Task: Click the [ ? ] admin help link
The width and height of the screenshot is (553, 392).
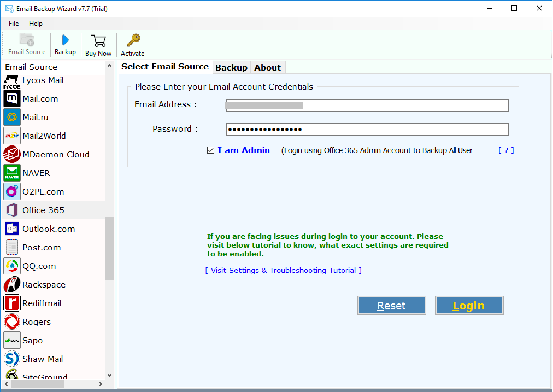Action: [x=506, y=150]
